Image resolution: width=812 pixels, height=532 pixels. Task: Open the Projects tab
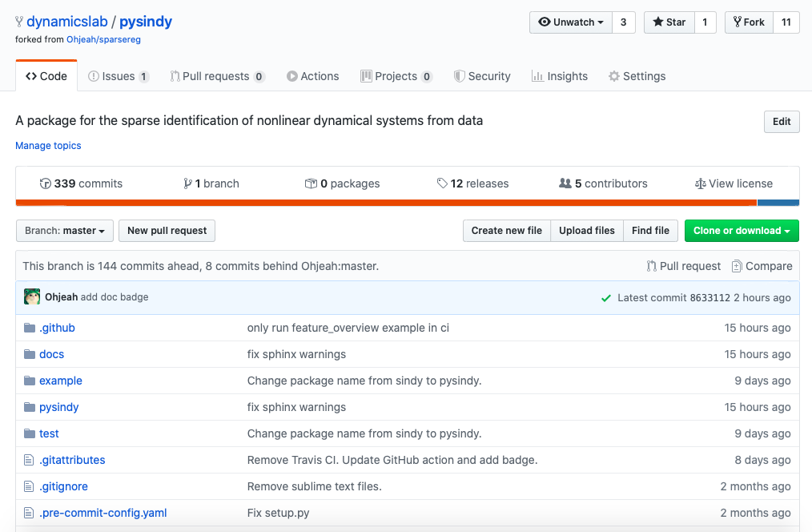[396, 76]
